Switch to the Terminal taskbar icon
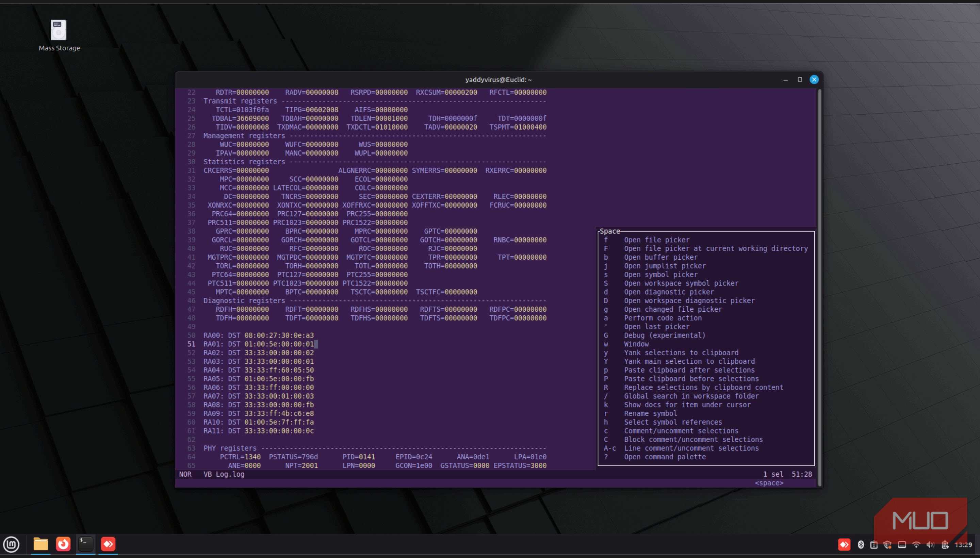The width and height of the screenshot is (980, 558). tap(85, 544)
